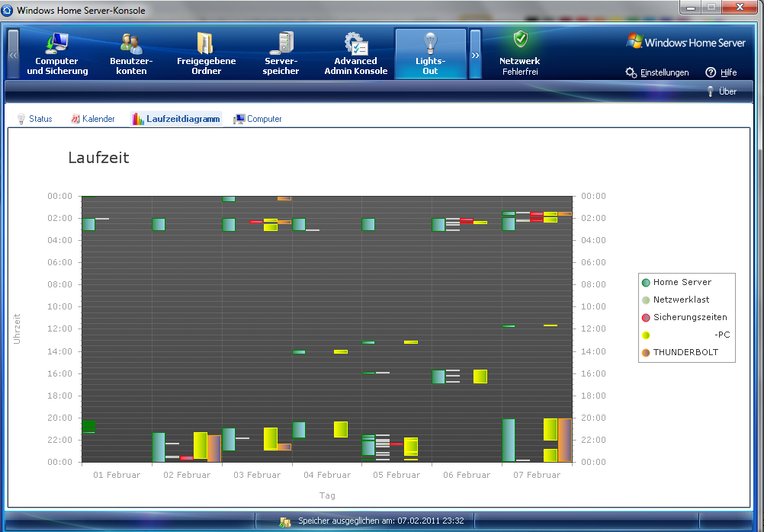Image resolution: width=764 pixels, height=532 pixels.
Task: Switch to the Kalender tab
Action: [x=92, y=119]
